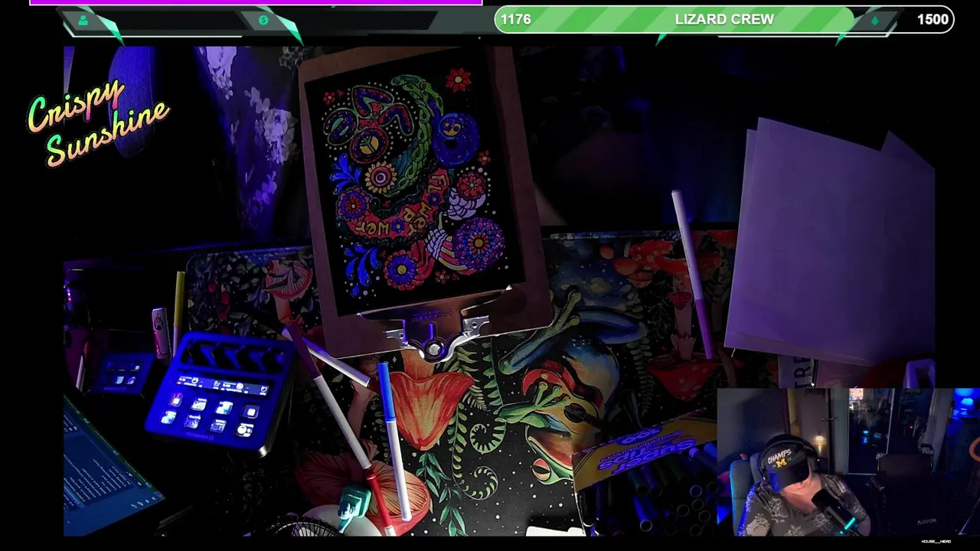980x551 pixels.
Task: Click the streamer webcam feed thumbnail
Action: (848, 462)
